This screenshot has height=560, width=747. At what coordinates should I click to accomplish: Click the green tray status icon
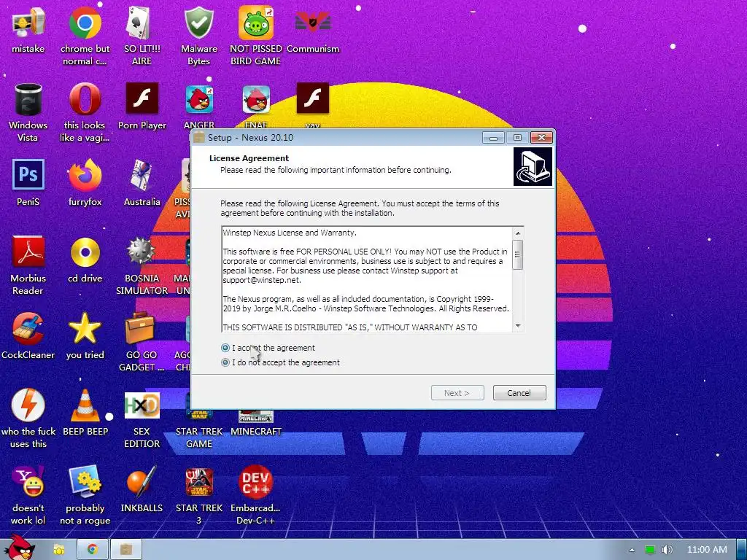(x=650, y=550)
